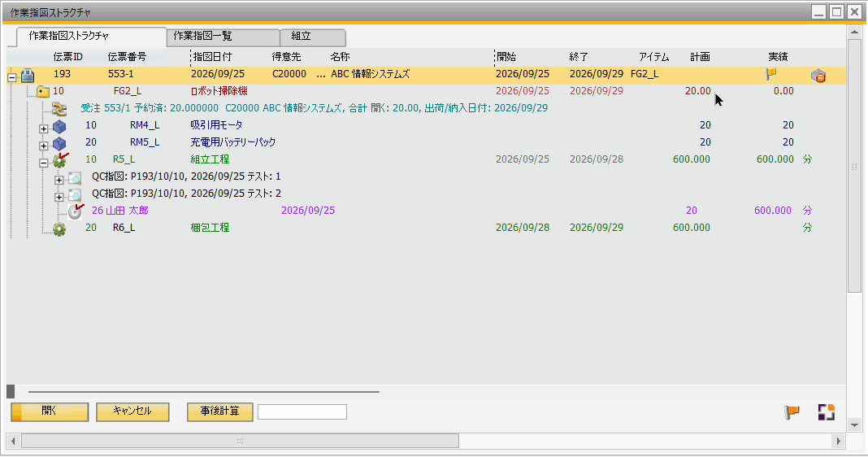Click the folder icon next to FG2_L
868x457 pixels.
(x=42, y=91)
